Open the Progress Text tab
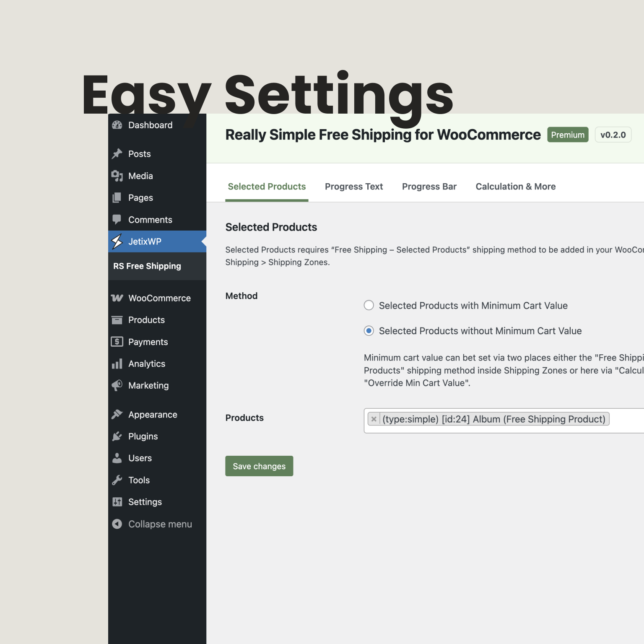 coord(354,187)
